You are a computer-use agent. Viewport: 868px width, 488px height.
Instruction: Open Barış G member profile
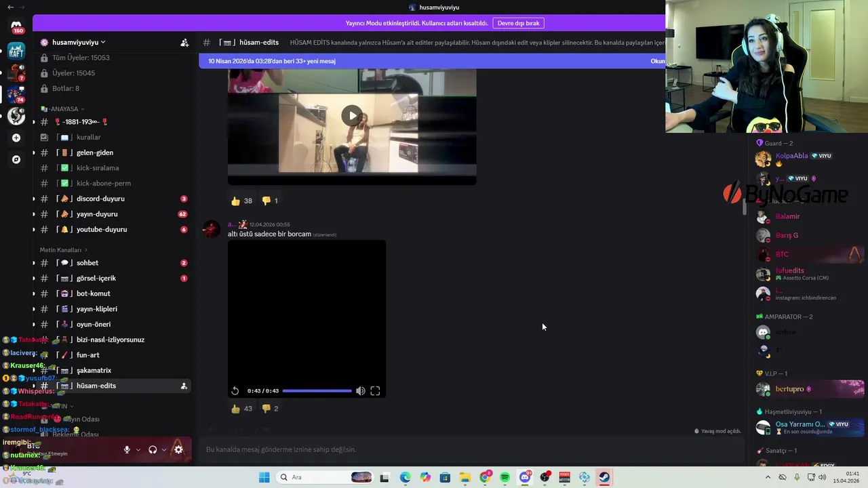(x=787, y=235)
